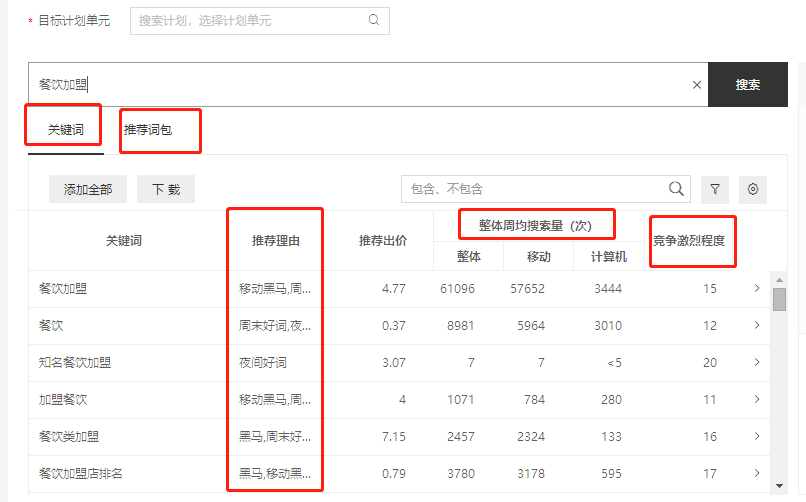Screen dimensions: 806x502
Task: Expand the 餐饮加盟 row arrow
Action: point(757,289)
